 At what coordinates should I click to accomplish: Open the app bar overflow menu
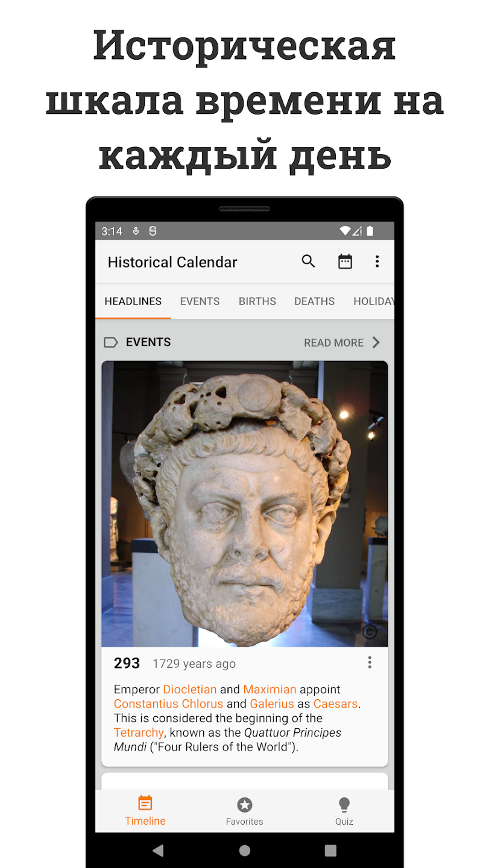coord(377,262)
